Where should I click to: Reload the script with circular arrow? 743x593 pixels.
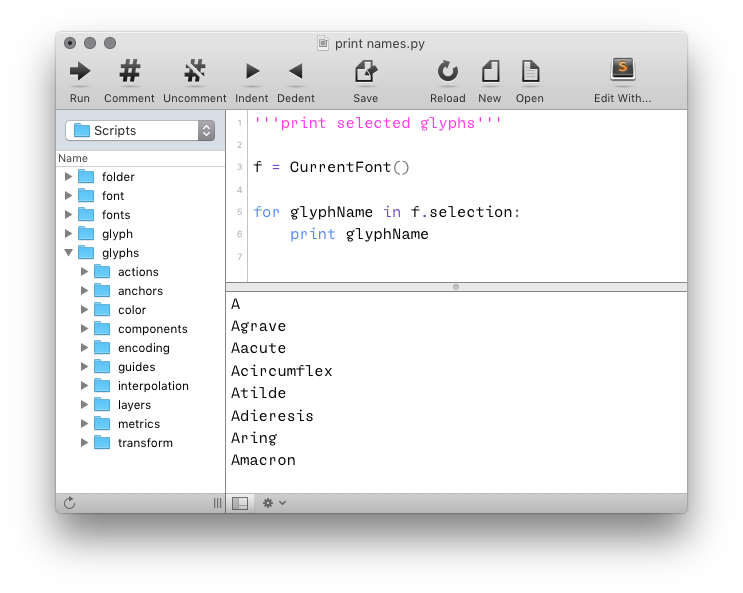click(447, 71)
